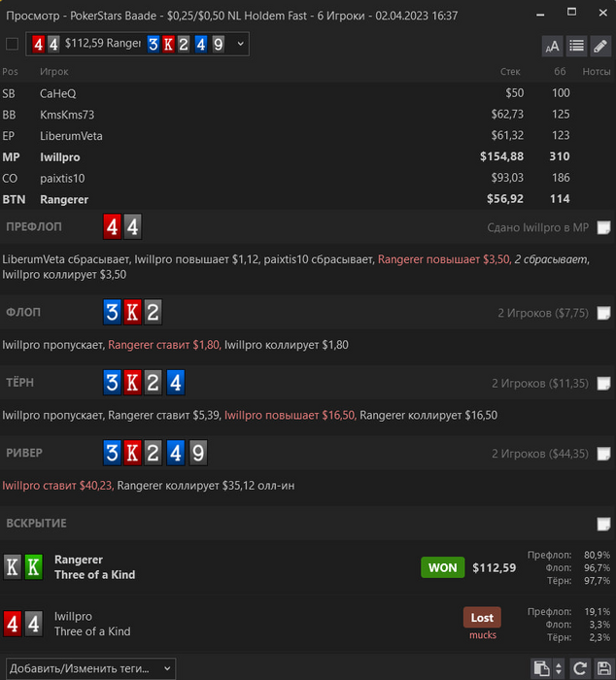
Task: Open the note icon in the ПРЕФЛОП row
Action: click(603, 227)
